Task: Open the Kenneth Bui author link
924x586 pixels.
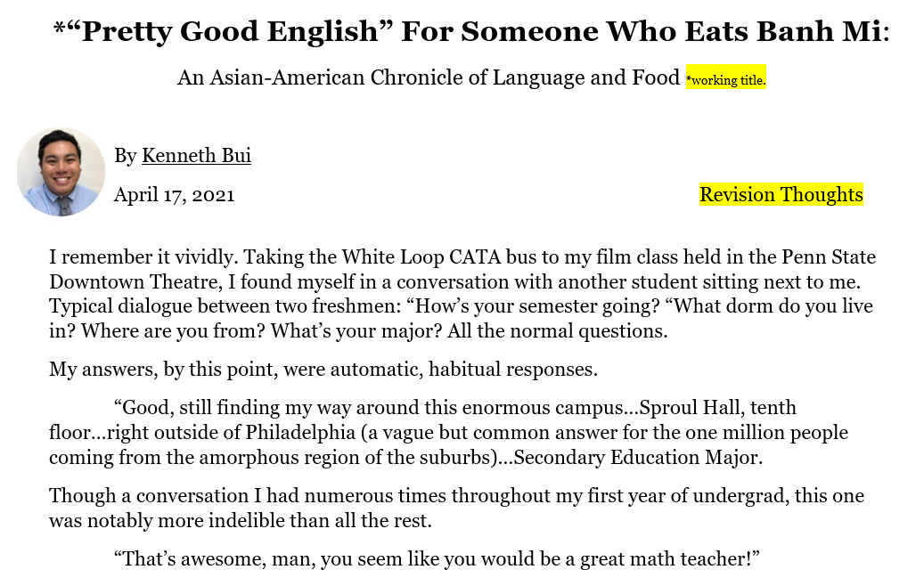Action: click(196, 156)
